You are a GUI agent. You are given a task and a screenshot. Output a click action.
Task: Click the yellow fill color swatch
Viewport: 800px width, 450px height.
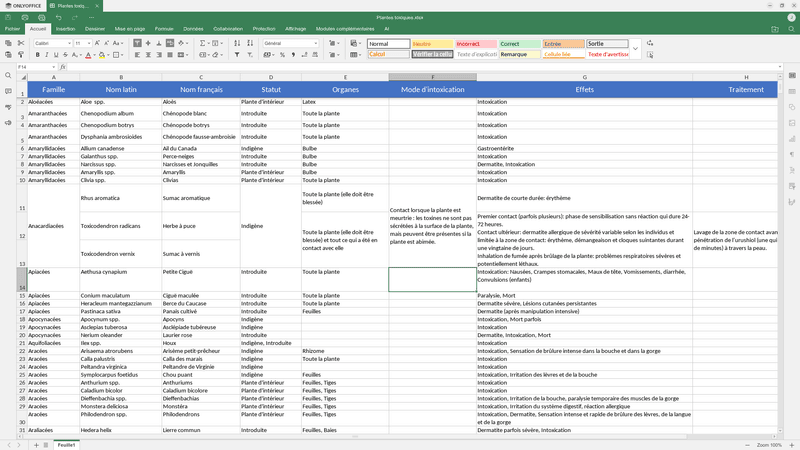tap(102, 55)
